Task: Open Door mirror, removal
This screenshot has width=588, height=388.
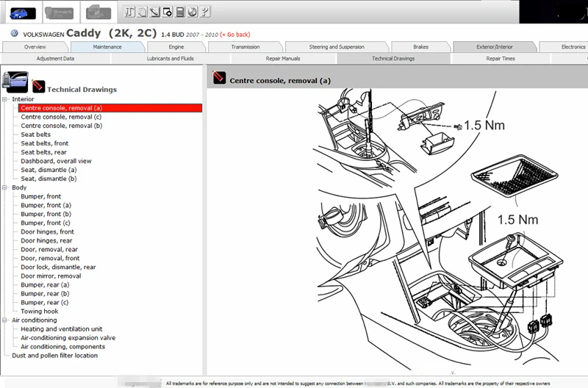Action: tap(51, 276)
